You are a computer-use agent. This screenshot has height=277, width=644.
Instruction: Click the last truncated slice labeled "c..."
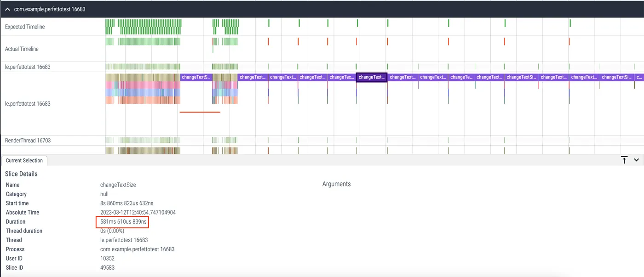(639, 77)
